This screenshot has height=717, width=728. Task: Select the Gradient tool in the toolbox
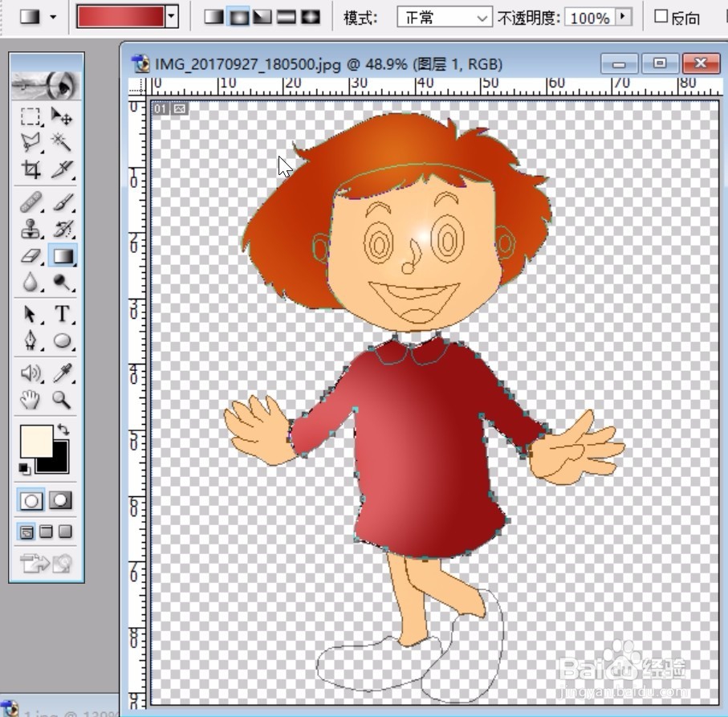point(63,256)
